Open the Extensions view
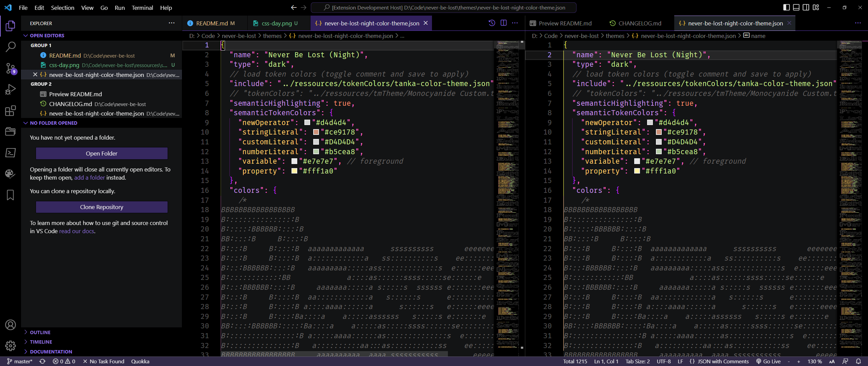 pos(11,111)
